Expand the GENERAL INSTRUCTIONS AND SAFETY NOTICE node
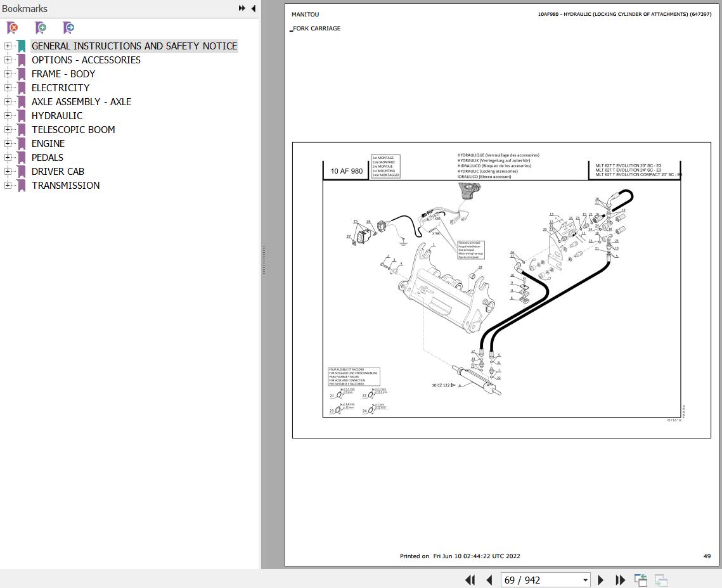The height and width of the screenshot is (588, 722). point(8,46)
